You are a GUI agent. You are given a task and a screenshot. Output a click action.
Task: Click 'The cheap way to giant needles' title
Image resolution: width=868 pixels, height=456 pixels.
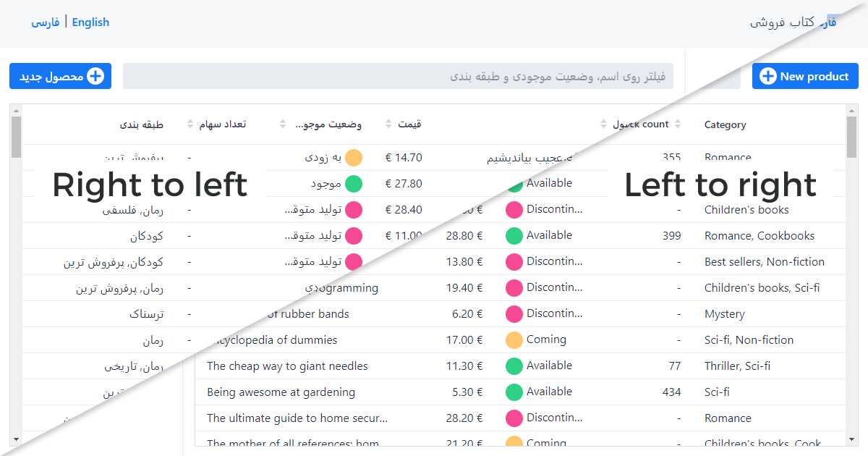[x=287, y=366]
